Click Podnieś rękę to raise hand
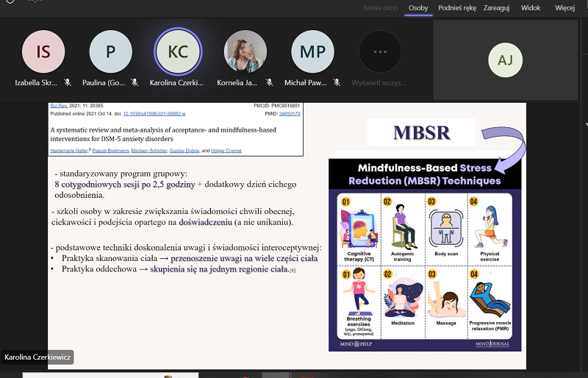This screenshot has height=378, width=588. point(457,7)
